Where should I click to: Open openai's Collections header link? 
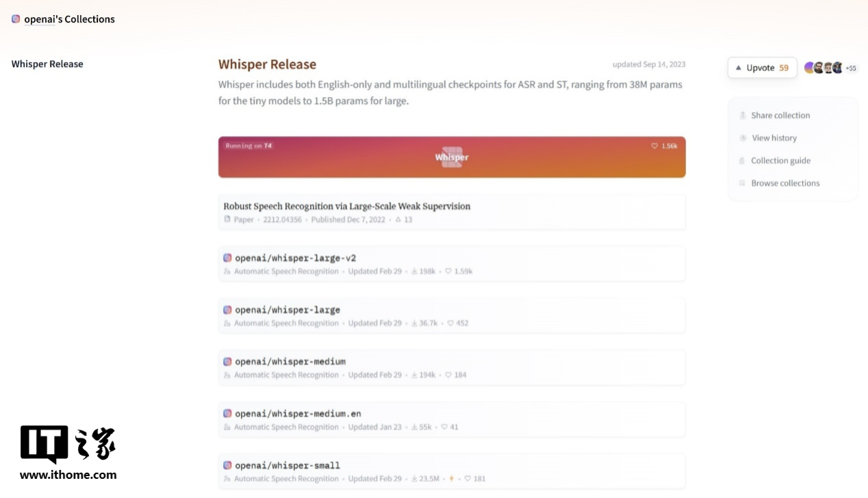[69, 19]
